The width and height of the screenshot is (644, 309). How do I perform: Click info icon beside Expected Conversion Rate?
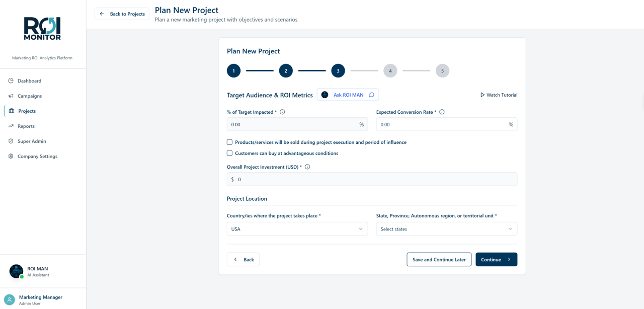pyautogui.click(x=442, y=112)
